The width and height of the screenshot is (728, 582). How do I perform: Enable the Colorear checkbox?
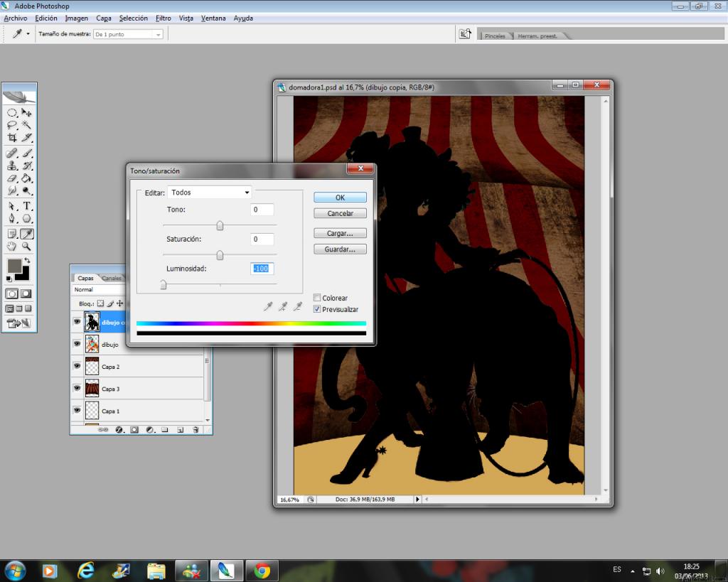pos(317,298)
